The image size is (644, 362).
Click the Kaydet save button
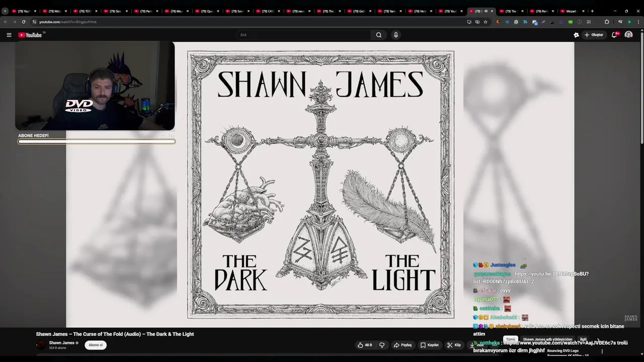click(x=430, y=345)
